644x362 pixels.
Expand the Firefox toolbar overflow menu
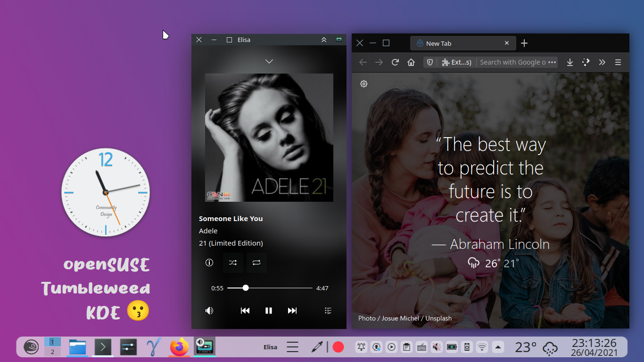coord(602,62)
